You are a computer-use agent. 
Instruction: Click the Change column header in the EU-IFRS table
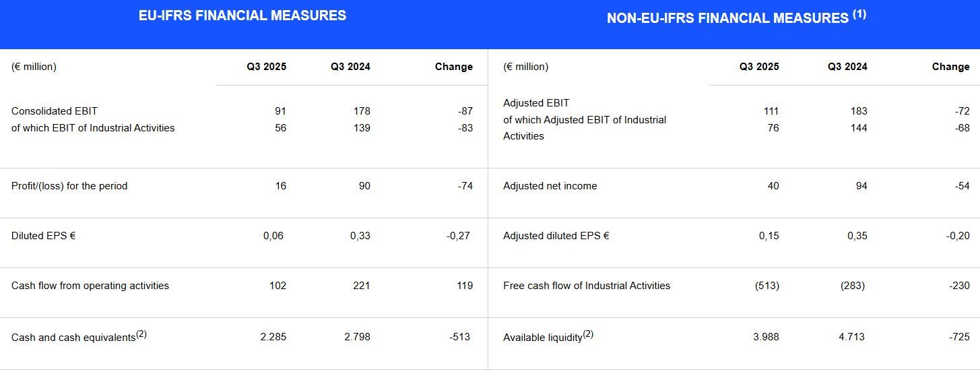[x=453, y=67]
